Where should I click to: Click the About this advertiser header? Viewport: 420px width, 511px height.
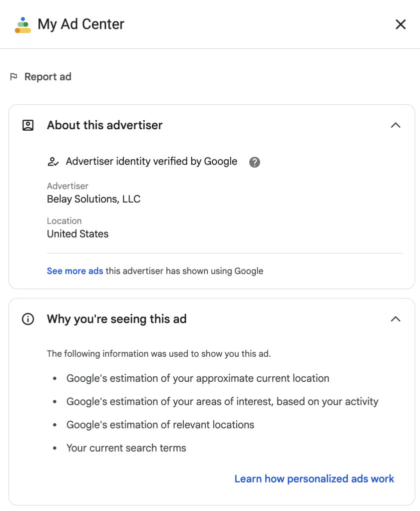coord(104,125)
